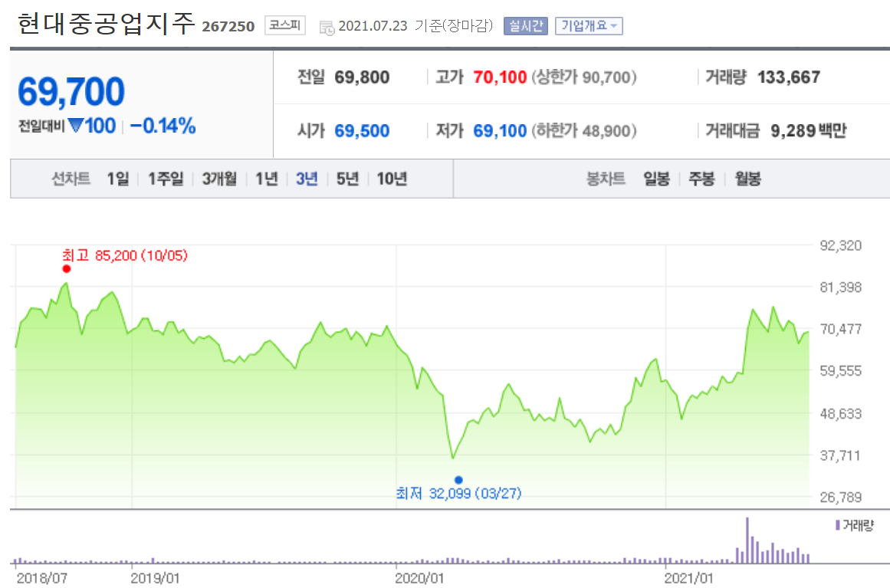Select the 3년 line chart tab
The height and width of the screenshot is (588, 890).
pos(307,179)
